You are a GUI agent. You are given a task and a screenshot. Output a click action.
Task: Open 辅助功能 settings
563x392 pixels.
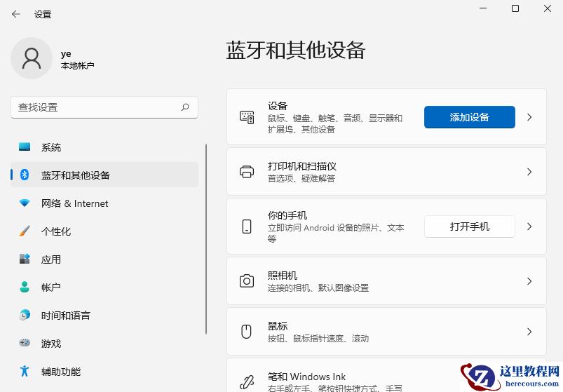pyautogui.click(x=104, y=371)
